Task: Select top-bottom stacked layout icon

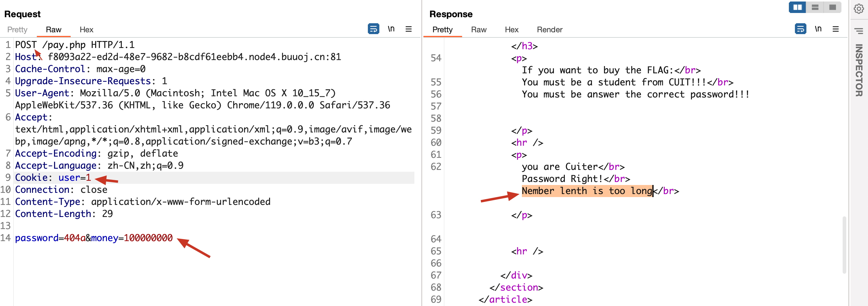Action: [815, 7]
